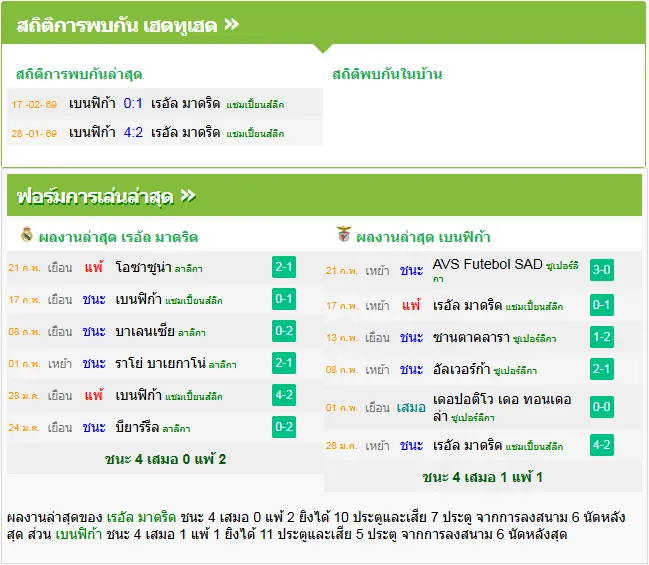This screenshot has width=649, height=565.
Task: Click the 2-1 score badge for โอซาซูน่า
Action: (x=284, y=267)
